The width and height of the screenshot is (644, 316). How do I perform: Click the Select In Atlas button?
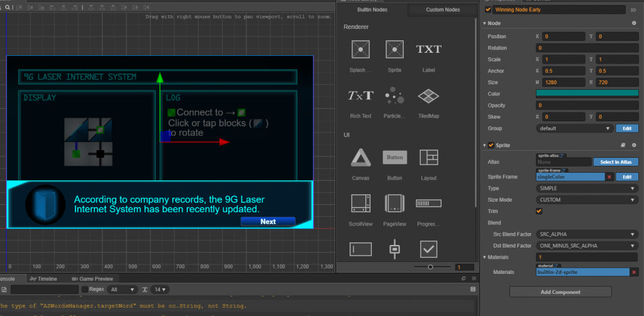[616, 162]
